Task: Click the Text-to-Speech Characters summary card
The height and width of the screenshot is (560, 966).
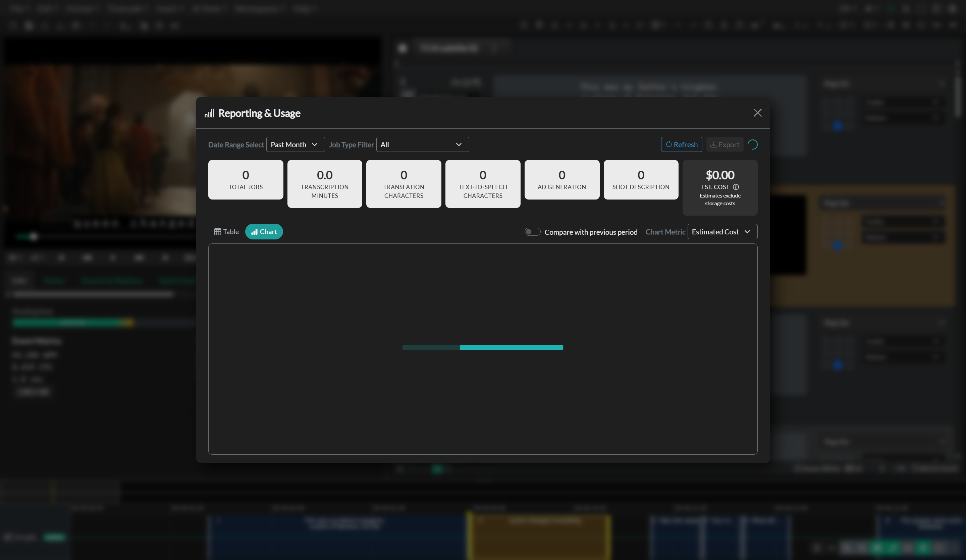Action: [x=483, y=184]
